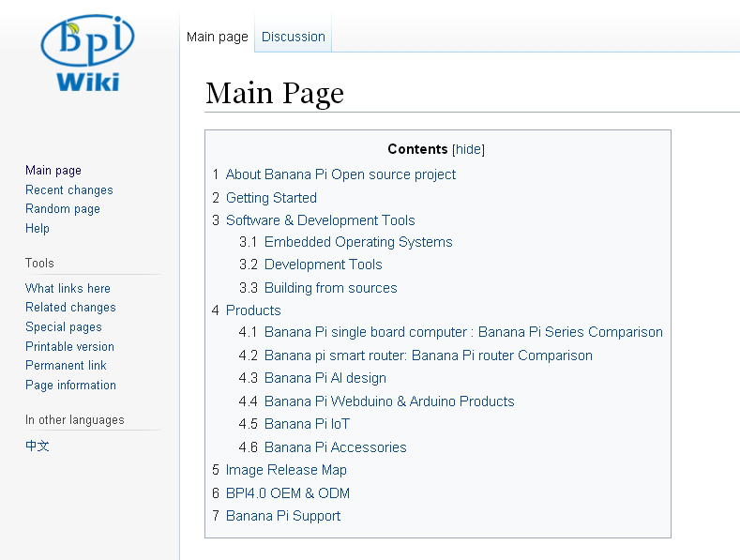Open Banana Pi Accessories section

click(335, 447)
